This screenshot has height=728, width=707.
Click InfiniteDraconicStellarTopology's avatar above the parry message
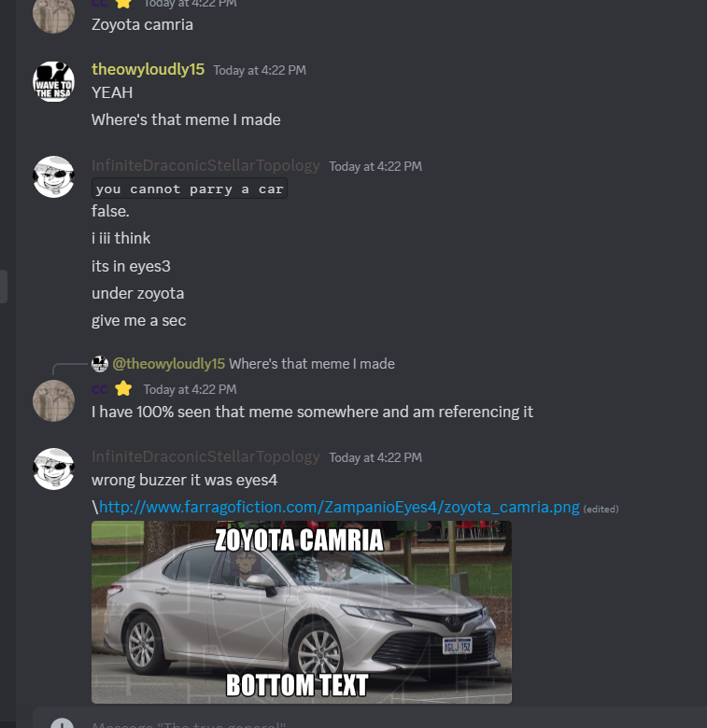coord(53,177)
